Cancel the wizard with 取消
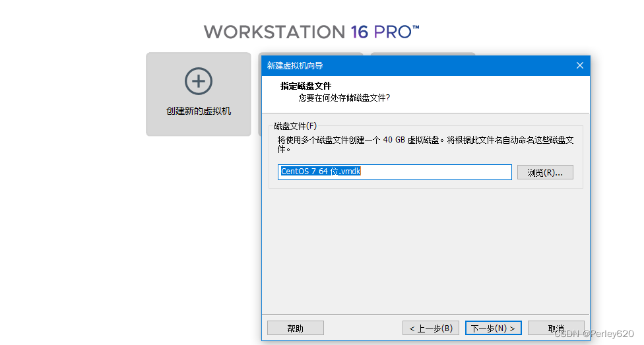The image size is (644, 345). [x=556, y=328]
